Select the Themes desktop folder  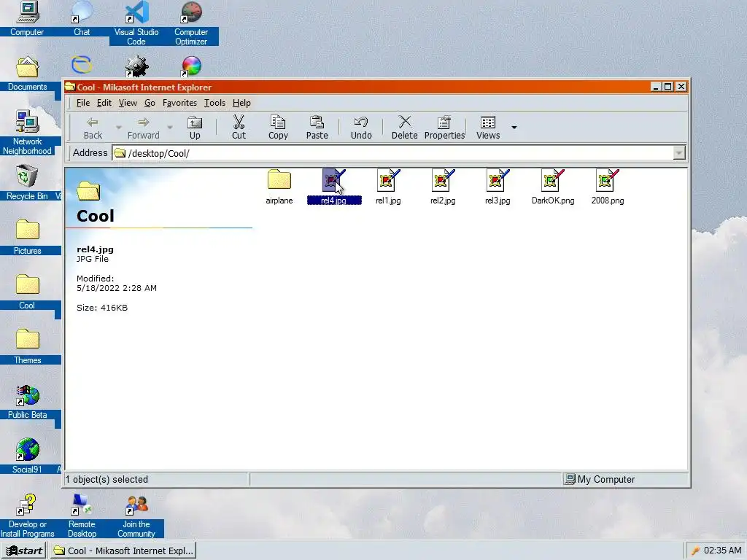(x=27, y=346)
